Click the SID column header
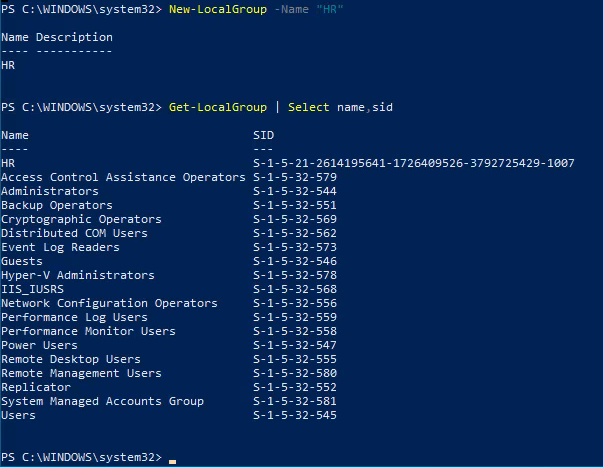 pos(264,135)
